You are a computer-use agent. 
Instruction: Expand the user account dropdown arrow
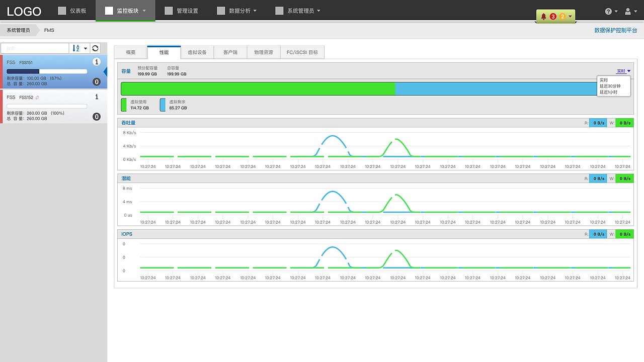(x=635, y=11)
